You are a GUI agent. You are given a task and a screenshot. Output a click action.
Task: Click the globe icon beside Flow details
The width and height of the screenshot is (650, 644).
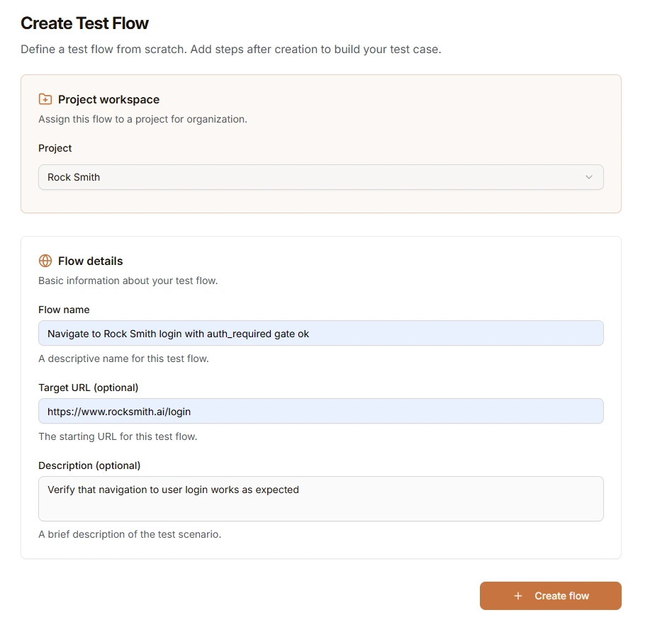click(45, 261)
